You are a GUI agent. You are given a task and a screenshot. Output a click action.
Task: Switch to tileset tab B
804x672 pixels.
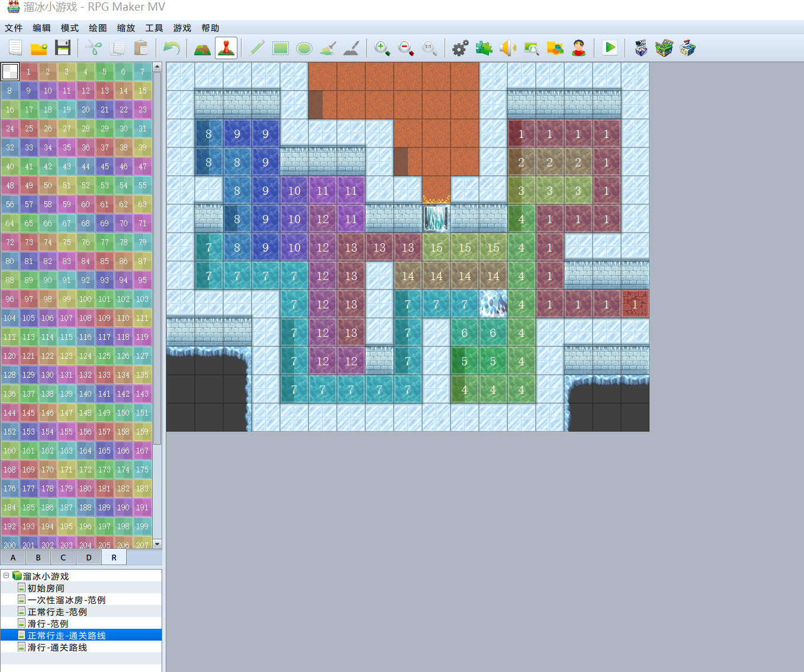(x=38, y=558)
